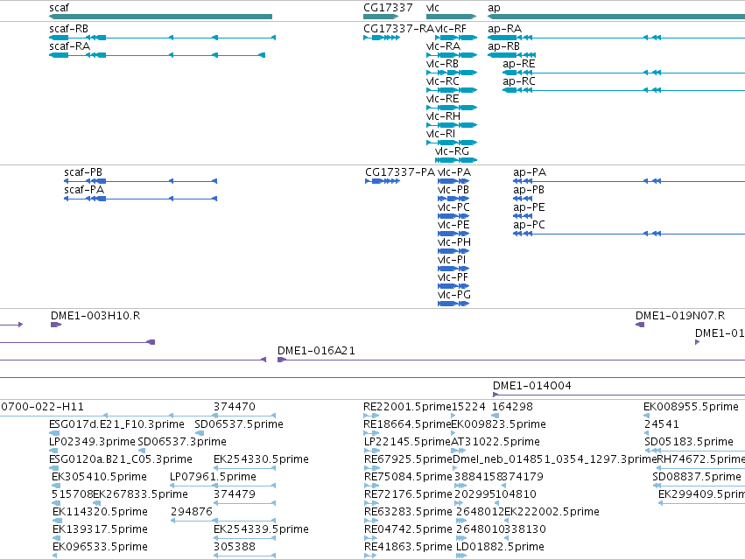Click the vlc-PA protein label
The width and height of the screenshot is (745, 560).
tap(454, 172)
